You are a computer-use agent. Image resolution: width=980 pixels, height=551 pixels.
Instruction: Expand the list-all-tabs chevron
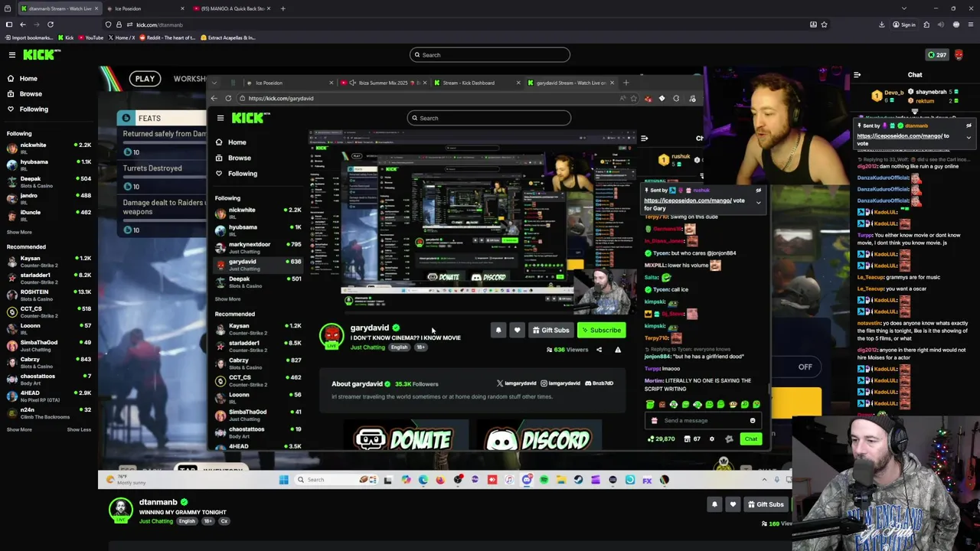coord(903,8)
